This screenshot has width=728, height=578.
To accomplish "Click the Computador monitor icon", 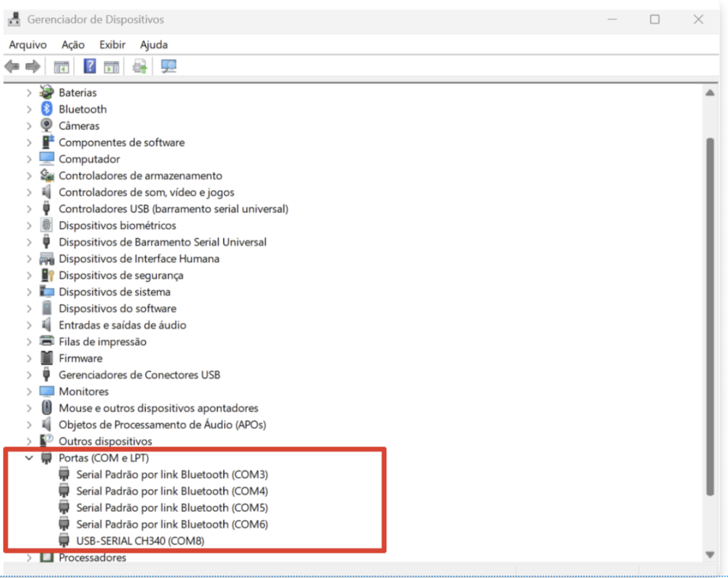I will 46,158.
